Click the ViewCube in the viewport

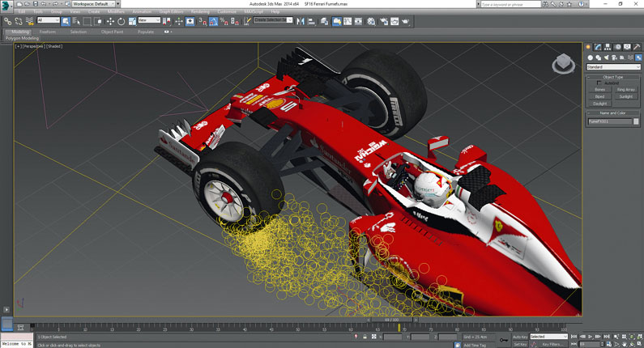(x=563, y=64)
